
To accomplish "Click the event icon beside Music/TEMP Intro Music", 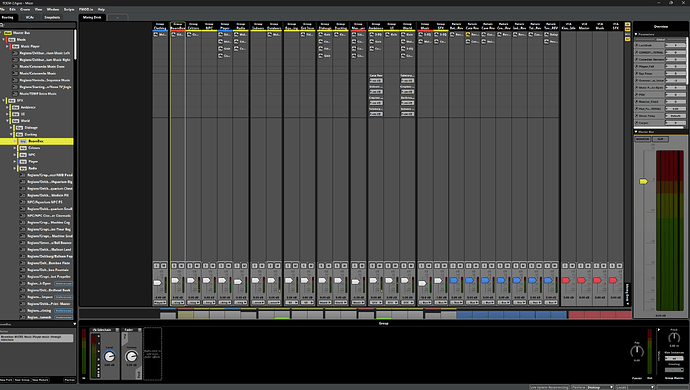I will 15,94.
